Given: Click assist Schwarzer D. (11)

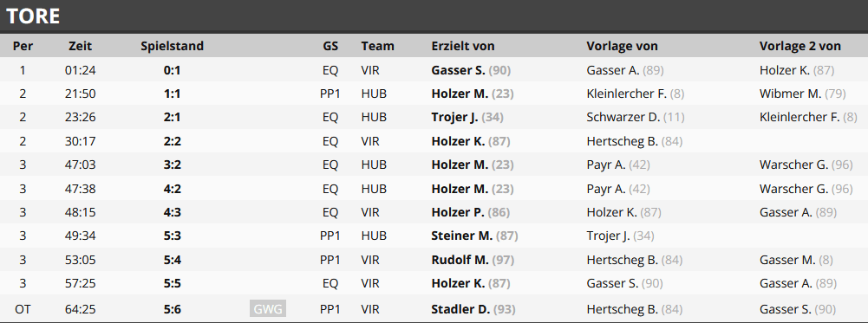Looking at the screenshot, I should 628,117.
